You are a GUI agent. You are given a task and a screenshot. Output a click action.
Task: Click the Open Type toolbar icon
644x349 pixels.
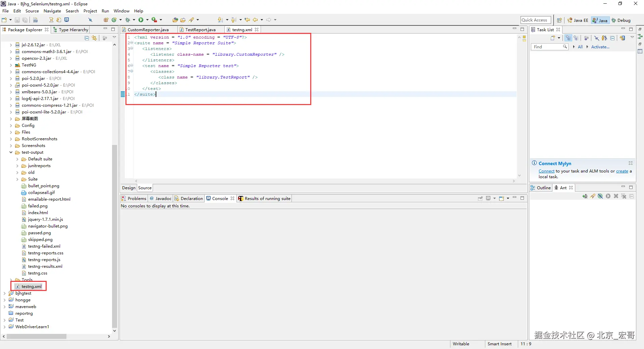(x=175, y=20)
